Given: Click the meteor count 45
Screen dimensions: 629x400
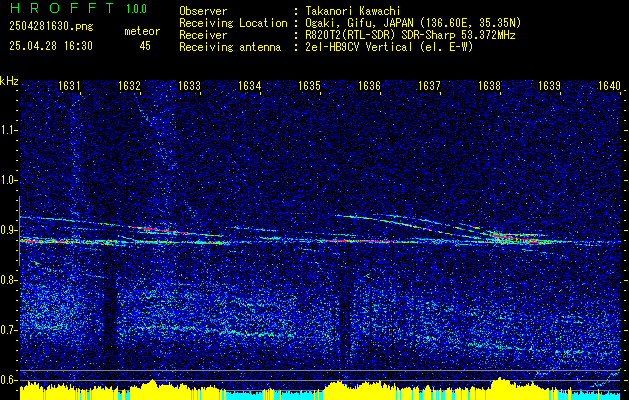Looking at the screenshot, I should [145, 46].
